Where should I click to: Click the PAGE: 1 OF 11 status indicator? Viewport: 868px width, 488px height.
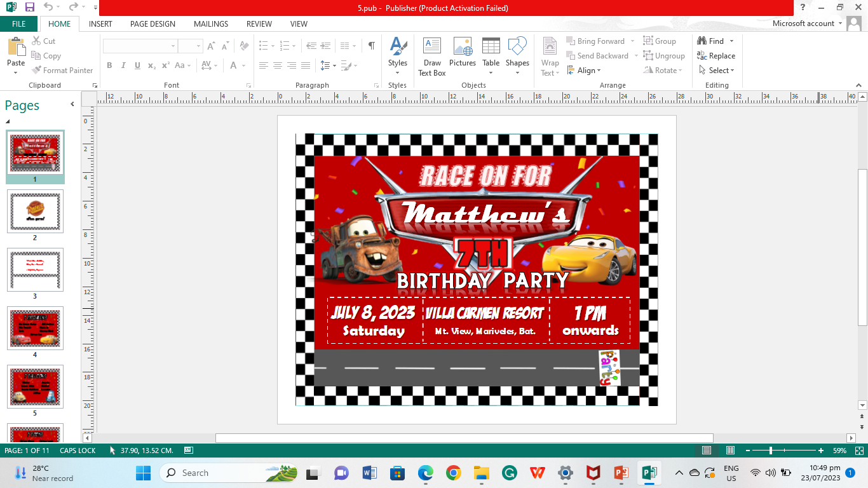[27, 451]
